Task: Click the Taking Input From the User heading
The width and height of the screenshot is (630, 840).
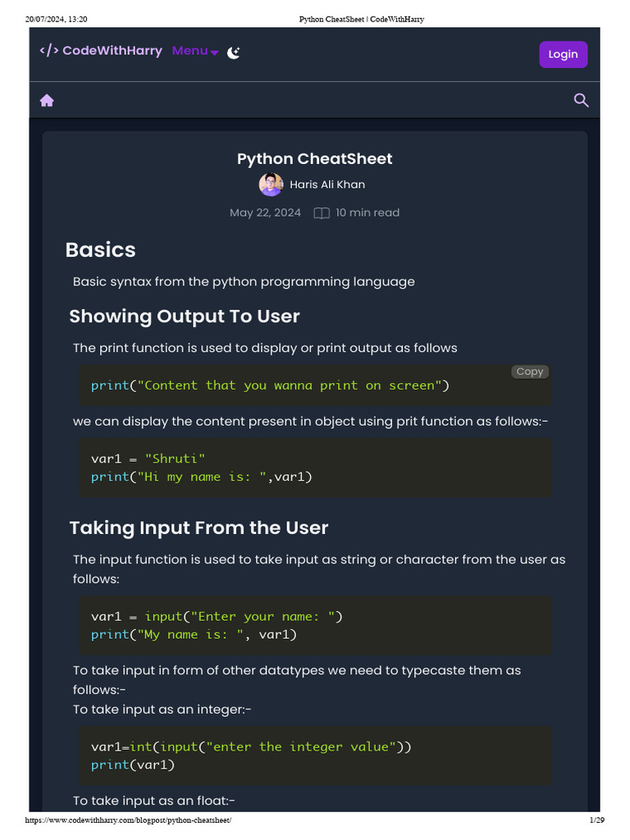Action: pyautogui.click(x=199, y=527)
